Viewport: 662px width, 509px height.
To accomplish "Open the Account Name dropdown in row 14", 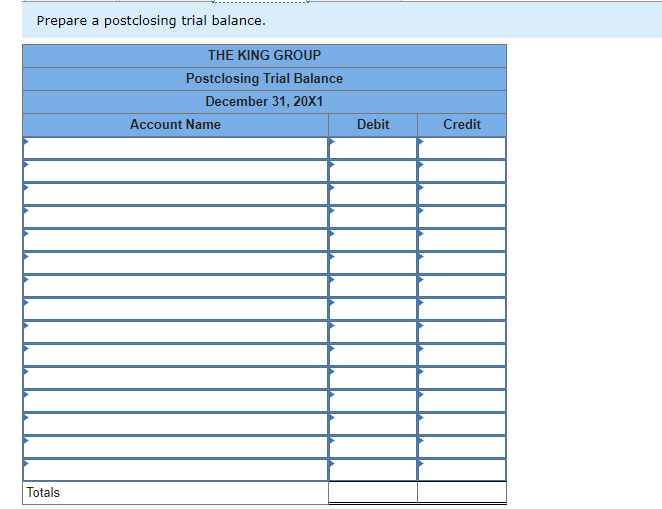I will (x=176, y=447).
